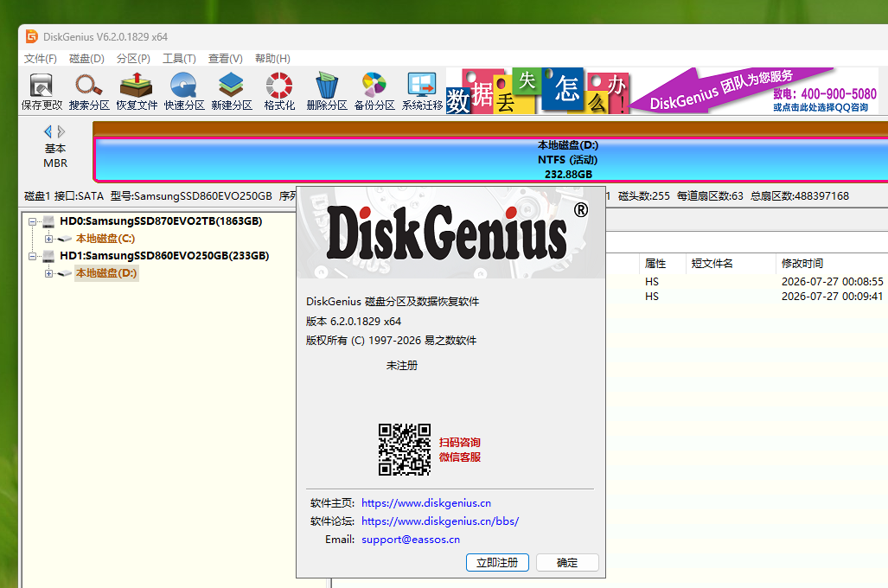Click the 扫码咨询 微信客服 red text

[x=460, y=450]
